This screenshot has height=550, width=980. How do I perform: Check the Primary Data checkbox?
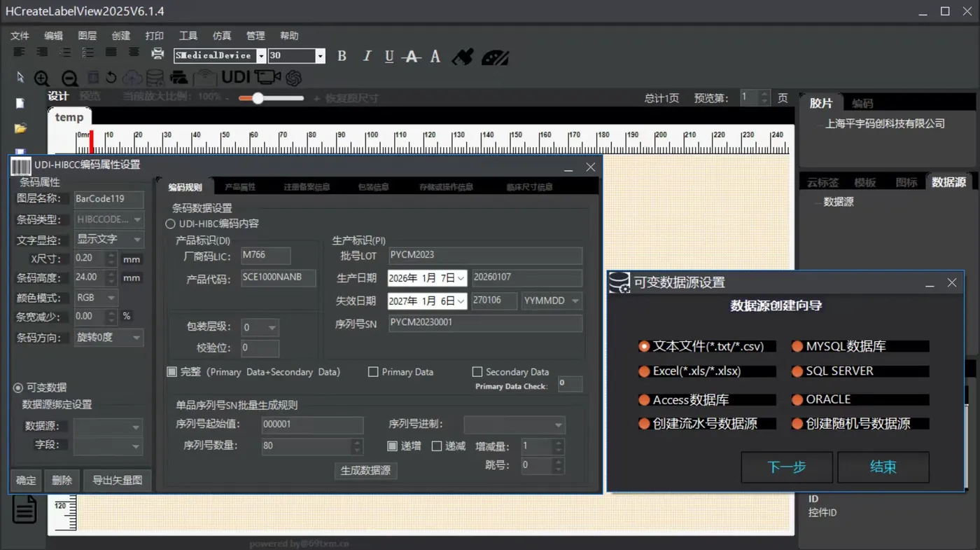(x=373, y=372)
